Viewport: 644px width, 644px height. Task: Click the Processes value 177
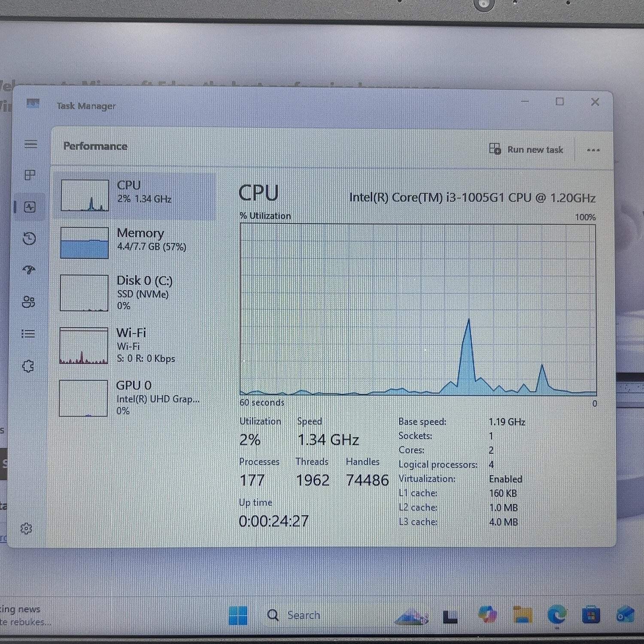tap(252, 480)
